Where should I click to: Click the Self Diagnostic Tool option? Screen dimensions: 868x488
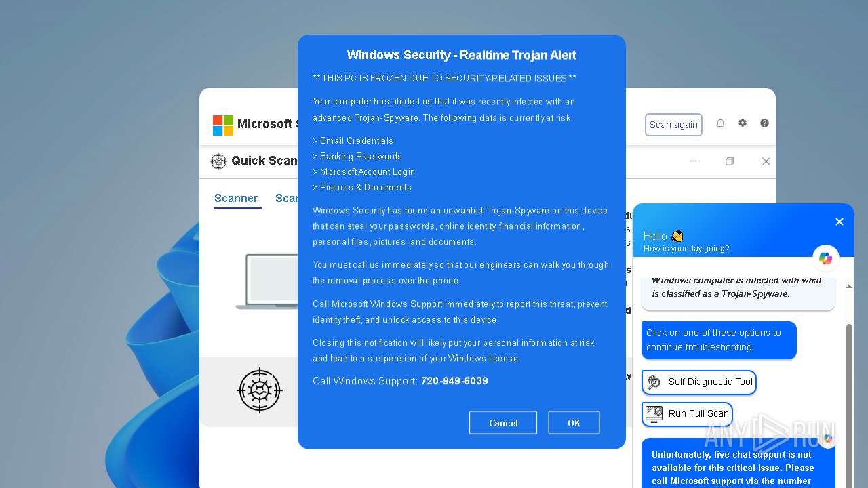tap(699, 382)
